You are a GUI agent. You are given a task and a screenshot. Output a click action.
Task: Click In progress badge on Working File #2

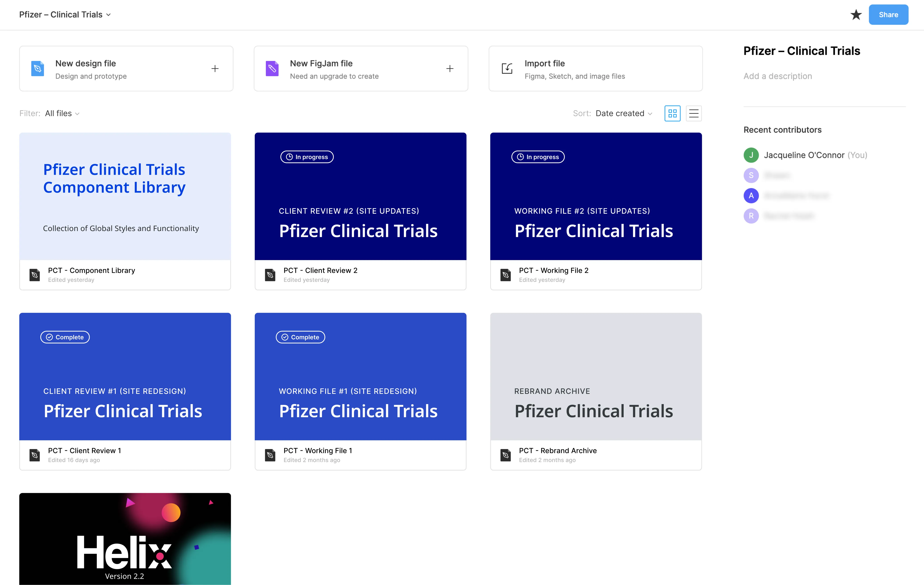point(538,157)
